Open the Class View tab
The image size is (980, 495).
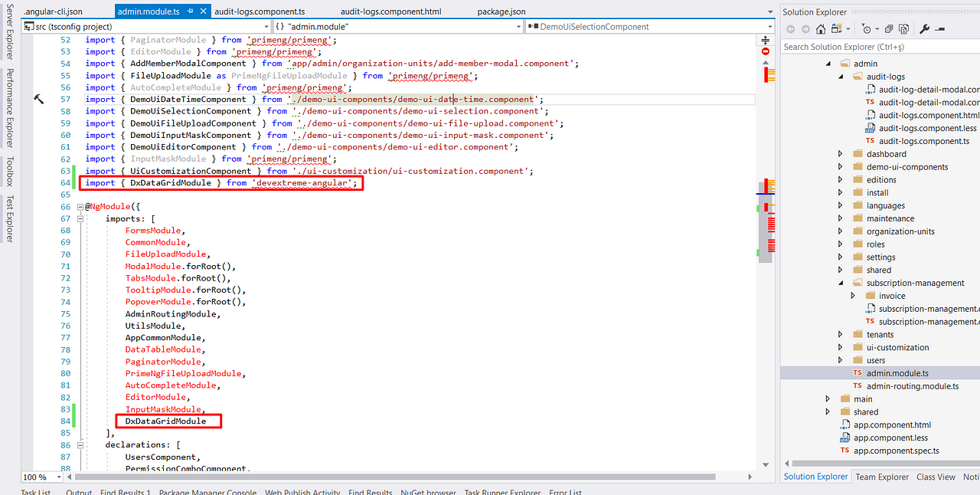tap(936, 477)
